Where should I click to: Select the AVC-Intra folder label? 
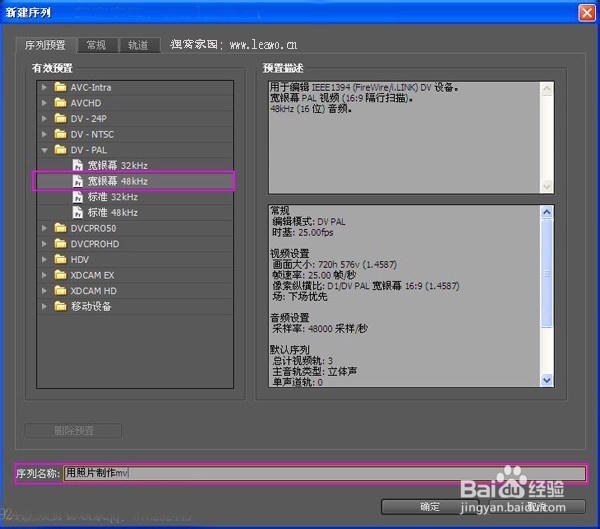pyautogui.click(x=91, y=88)
